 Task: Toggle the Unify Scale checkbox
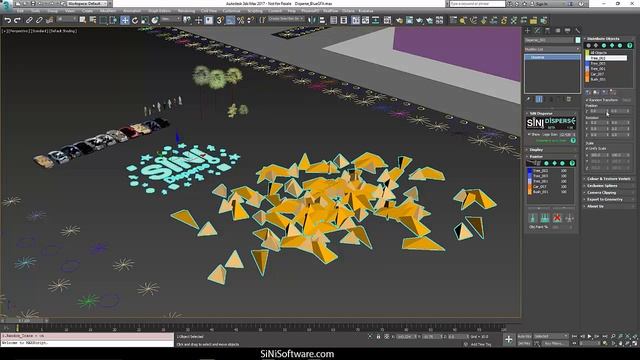(587, 149)
